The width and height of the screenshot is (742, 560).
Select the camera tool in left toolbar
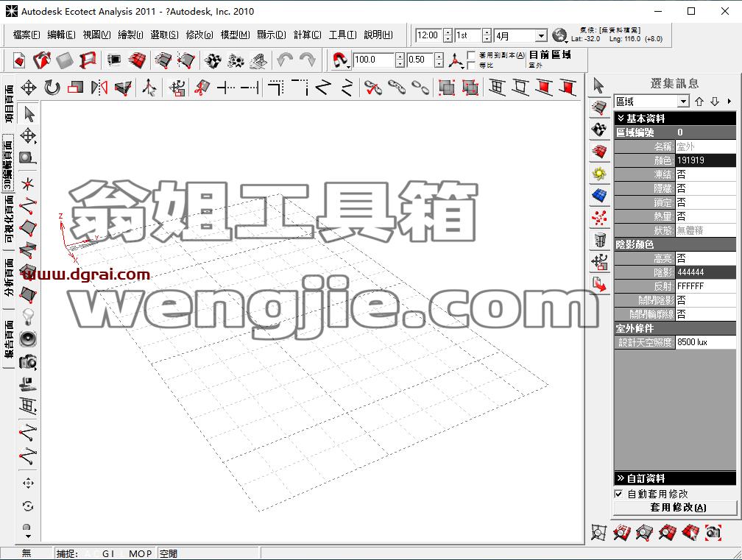(x=28, y=362)
